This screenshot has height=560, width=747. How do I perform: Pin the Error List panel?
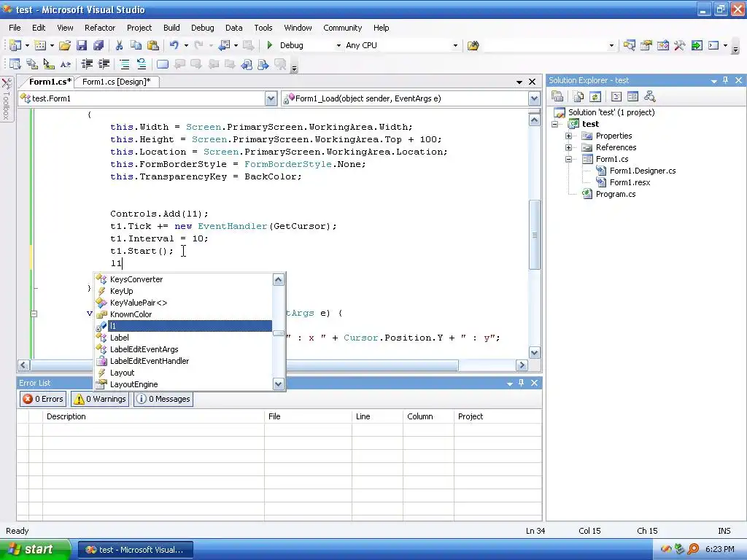pyautogui.click(x=521, y=383)
